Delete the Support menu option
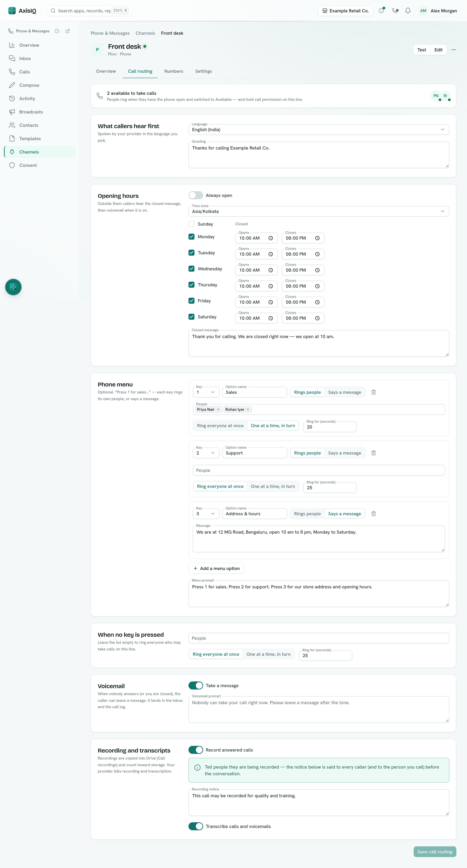This screenshot has height=868, width=467. [373, 453]
